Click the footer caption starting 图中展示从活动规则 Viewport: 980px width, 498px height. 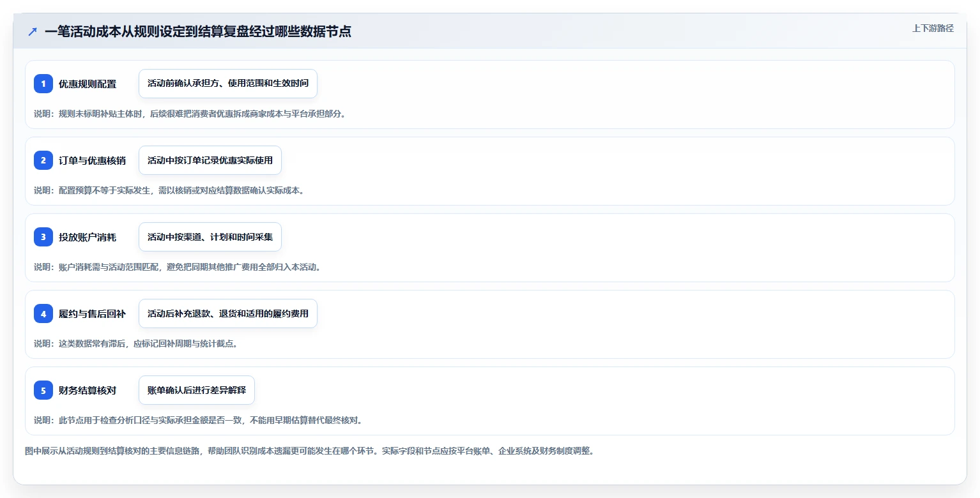tap(310, 451)
